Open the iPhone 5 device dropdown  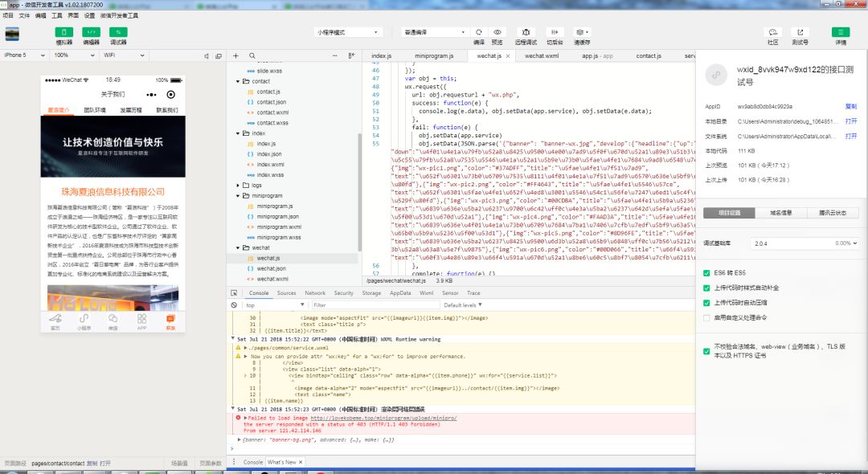pyautogui.click(x=24, y=55)
